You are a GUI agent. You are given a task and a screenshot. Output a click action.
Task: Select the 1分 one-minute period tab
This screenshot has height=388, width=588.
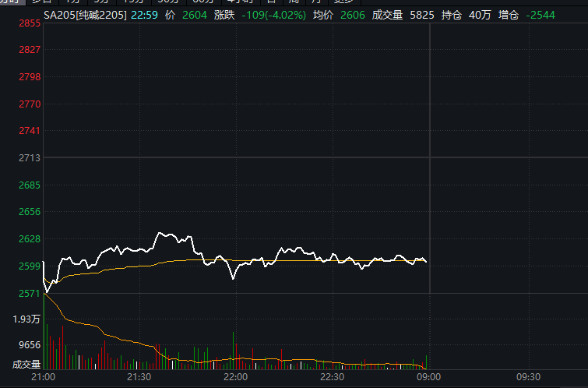tap(72, 2)
